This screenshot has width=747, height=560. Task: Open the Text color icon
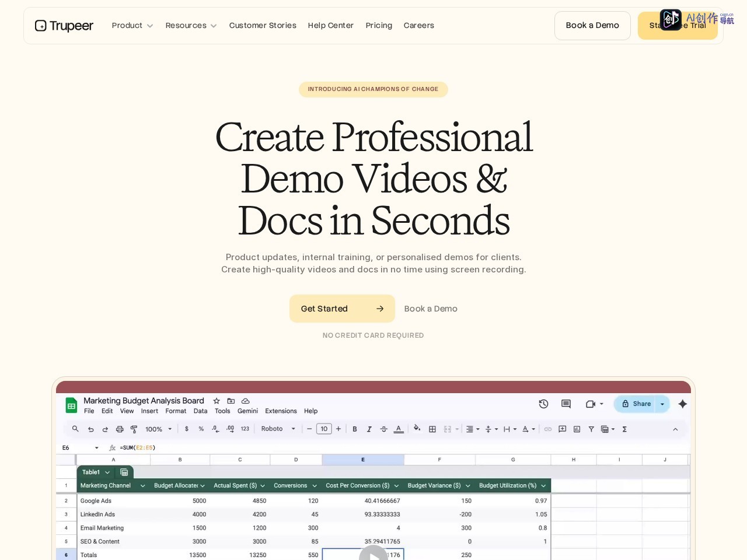click(x=399, y=429)
